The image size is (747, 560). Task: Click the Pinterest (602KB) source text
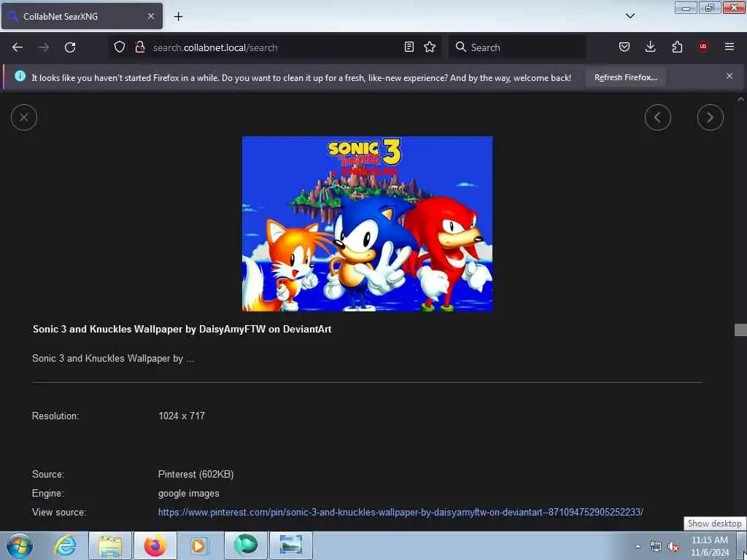pos(196,474)
